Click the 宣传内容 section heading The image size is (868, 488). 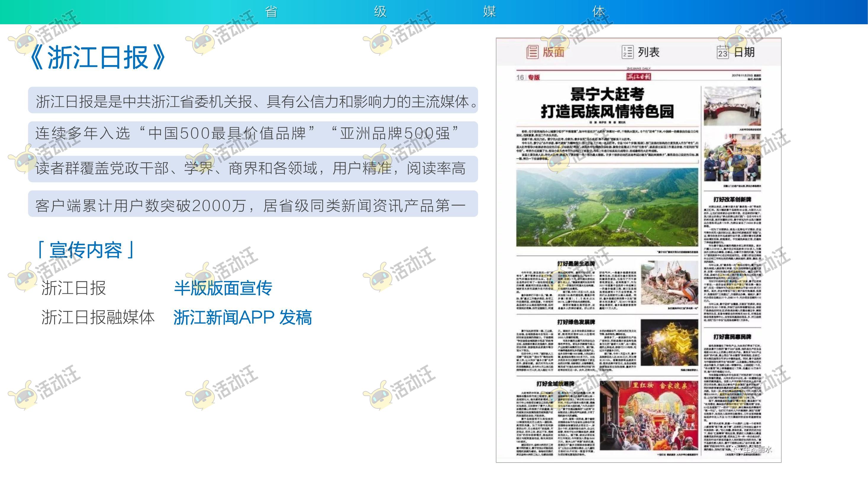coord(86,250)
